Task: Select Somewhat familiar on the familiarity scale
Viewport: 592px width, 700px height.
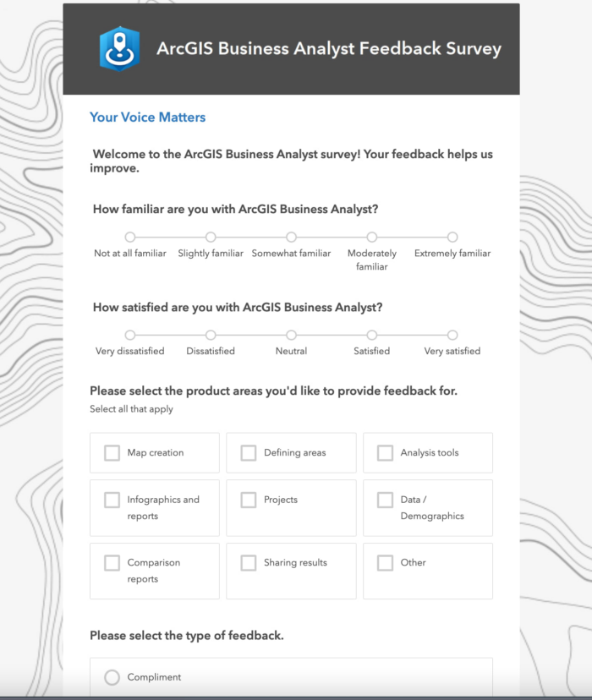Action: point(291,238)
